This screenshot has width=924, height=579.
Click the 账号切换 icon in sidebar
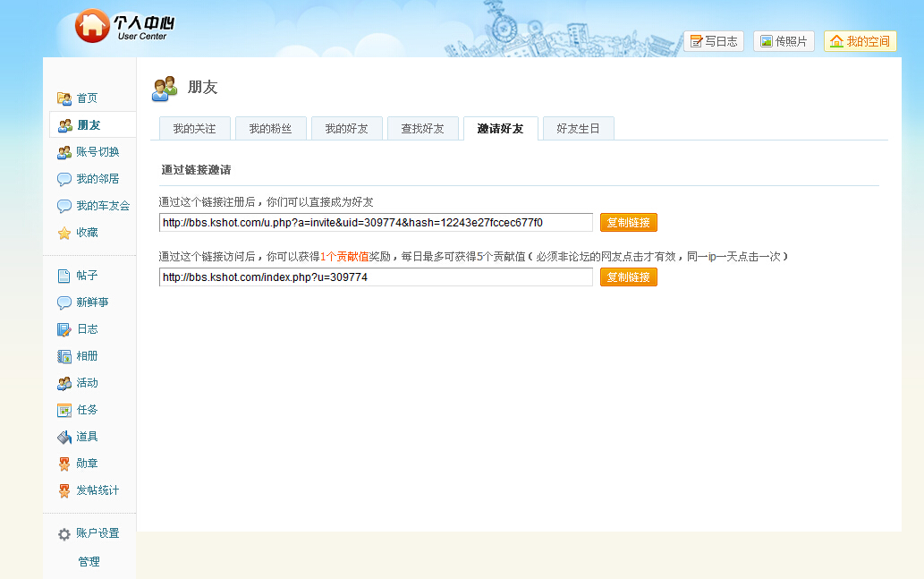pyautogui.click(x=64, y=153)
